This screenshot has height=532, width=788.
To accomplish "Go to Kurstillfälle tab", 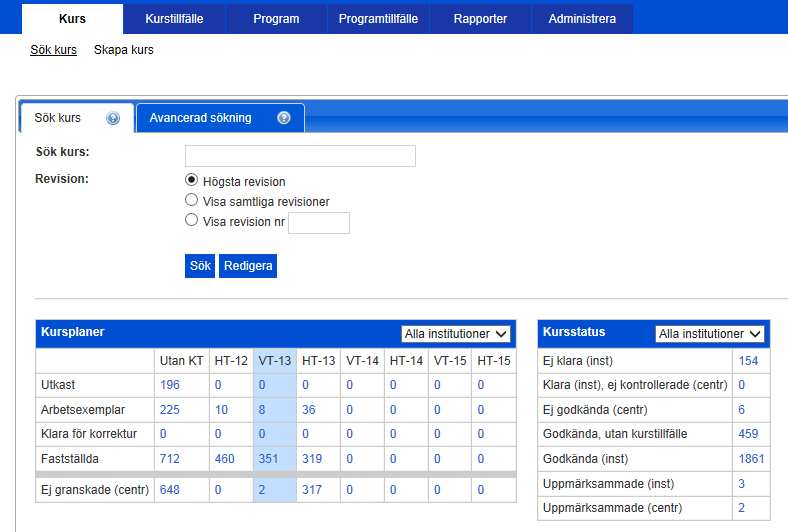I will (x=174, y=19).
